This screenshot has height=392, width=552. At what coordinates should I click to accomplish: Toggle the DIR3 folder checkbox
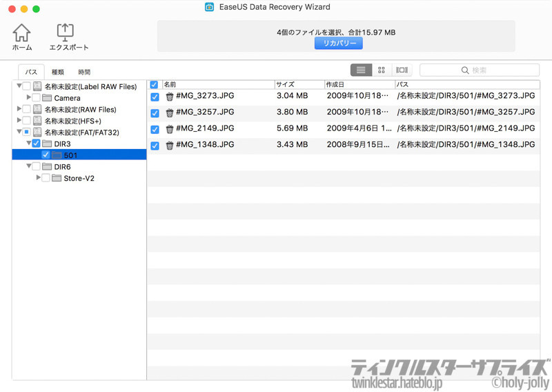pyautogui.click(x=36, y=143)
